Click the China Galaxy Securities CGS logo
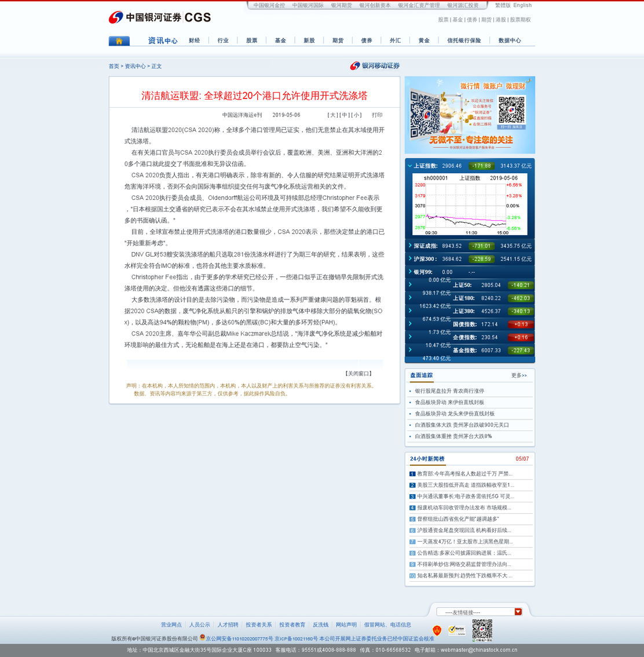 click(x=159, y=17)
